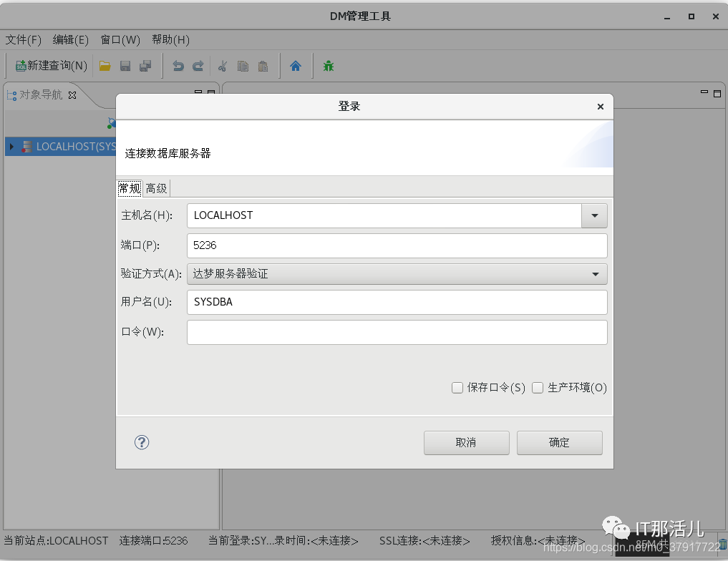Open the Window (窗口) menu
728x561 pixels.
click(120, 40)
